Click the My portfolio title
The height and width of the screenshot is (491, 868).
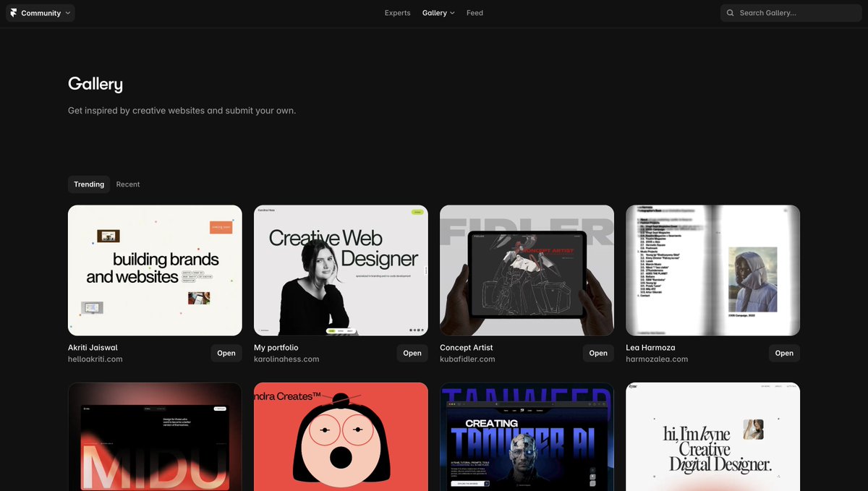coord(276,348)
